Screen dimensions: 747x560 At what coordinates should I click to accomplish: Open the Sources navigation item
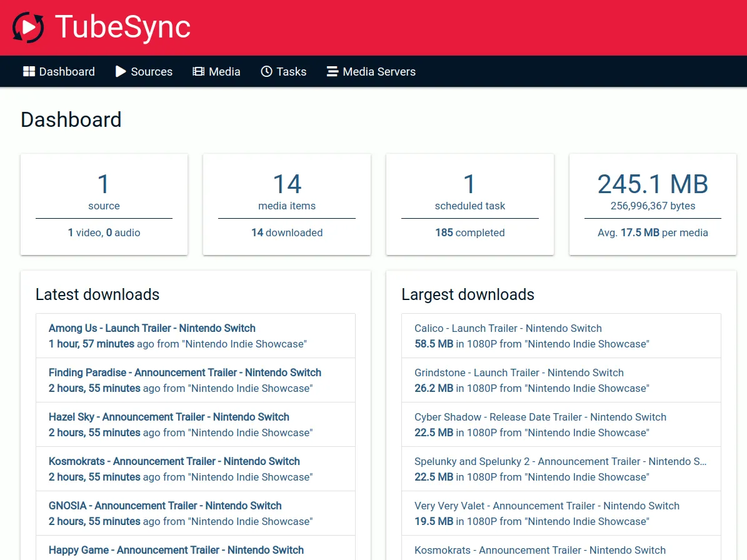pos(150,71)
